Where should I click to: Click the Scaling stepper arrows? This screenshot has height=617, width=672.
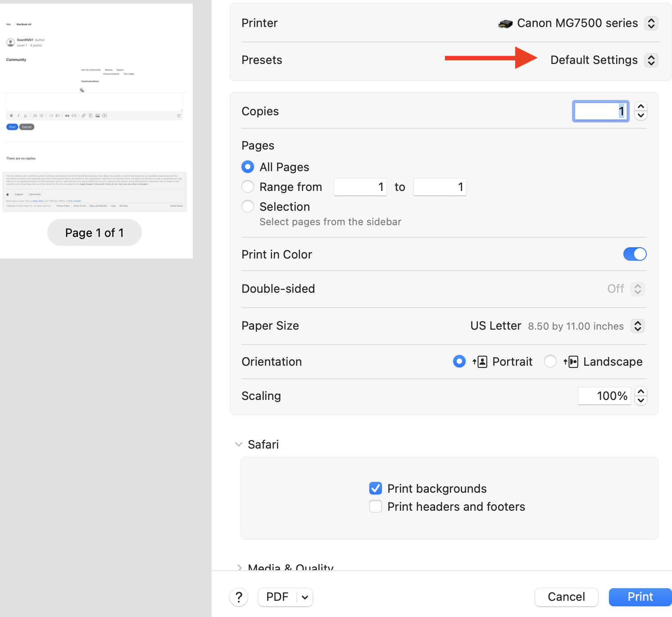[641, 396]
